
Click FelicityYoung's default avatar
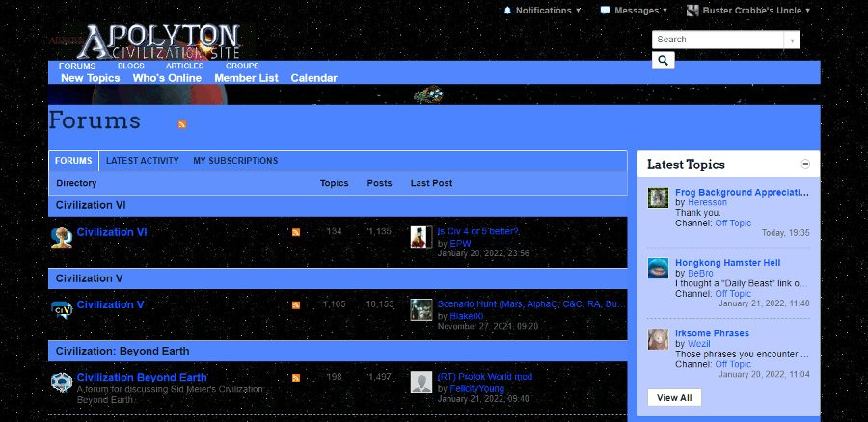pyautogui.click(x=421, y=382)
